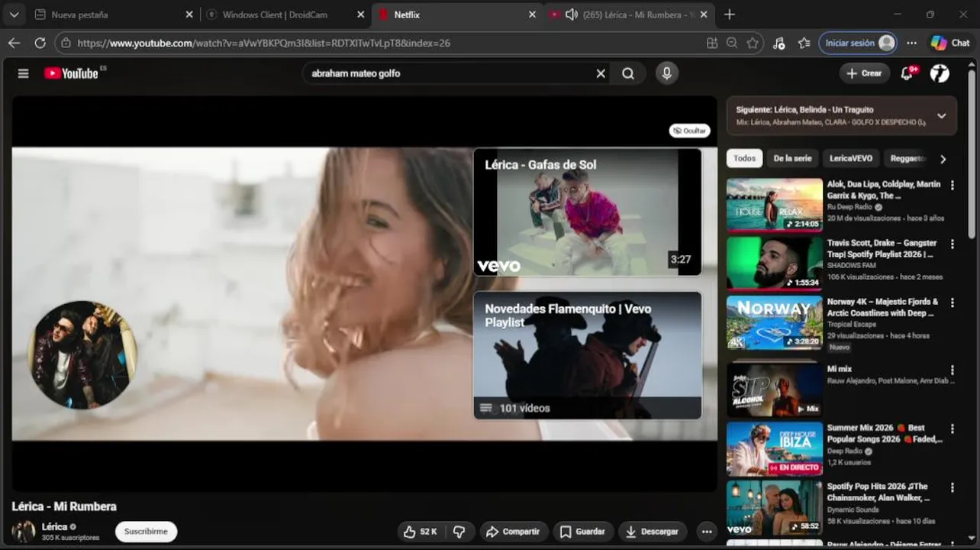Image resolution: width=980 pixels, height=550 pixels.
Task: Open options for the Alok, Dua Lipa video
Action: 952,185
